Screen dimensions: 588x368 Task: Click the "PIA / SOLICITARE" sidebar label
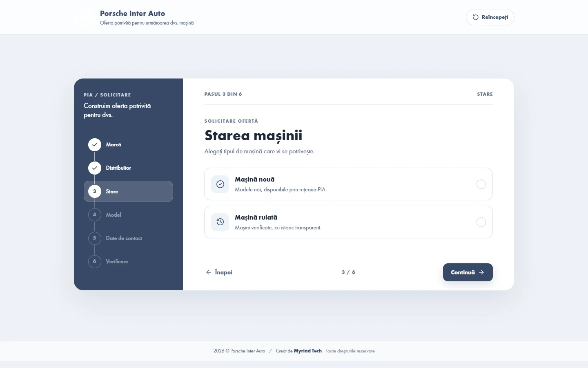[107, 95]
